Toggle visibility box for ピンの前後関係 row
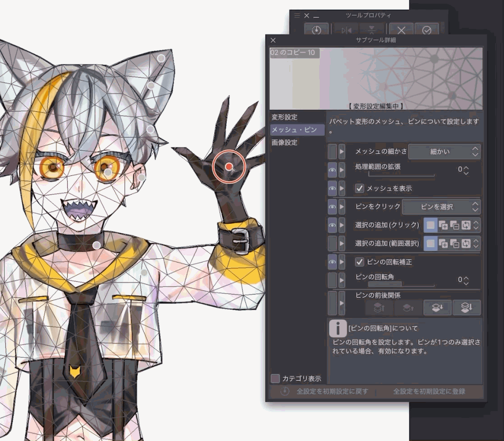 click(x=332, y=303)
